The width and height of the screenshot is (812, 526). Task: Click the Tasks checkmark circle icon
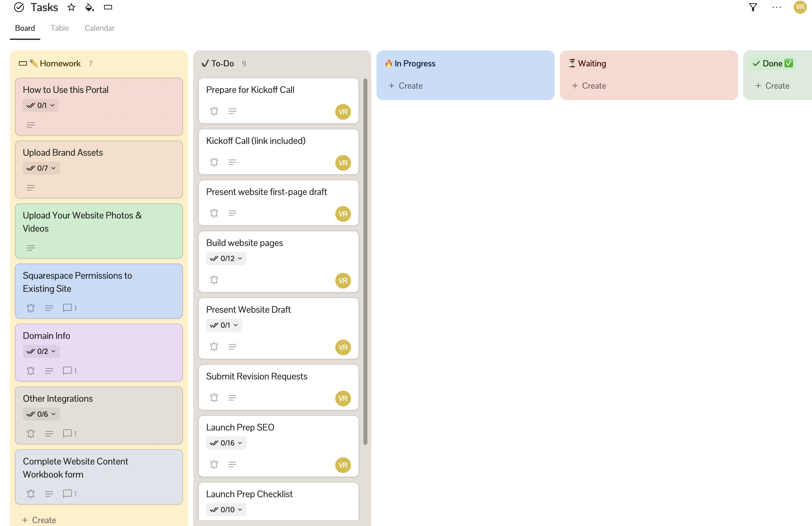click(19, 7)
